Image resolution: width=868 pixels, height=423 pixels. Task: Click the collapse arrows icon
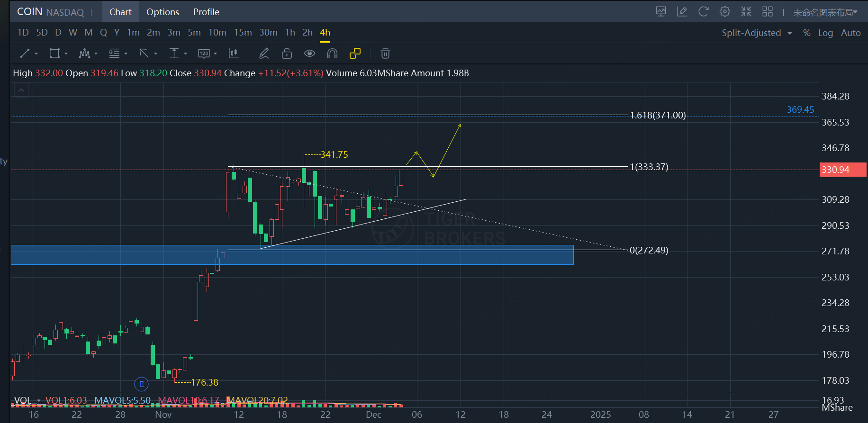click(x=746, y=12)
